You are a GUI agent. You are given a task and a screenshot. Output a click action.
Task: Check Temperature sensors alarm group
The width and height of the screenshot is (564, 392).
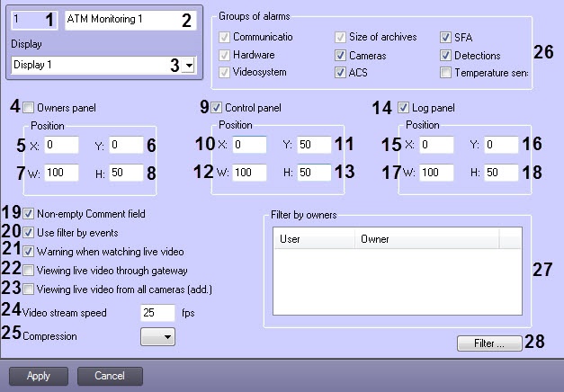(x=445, y=73)
